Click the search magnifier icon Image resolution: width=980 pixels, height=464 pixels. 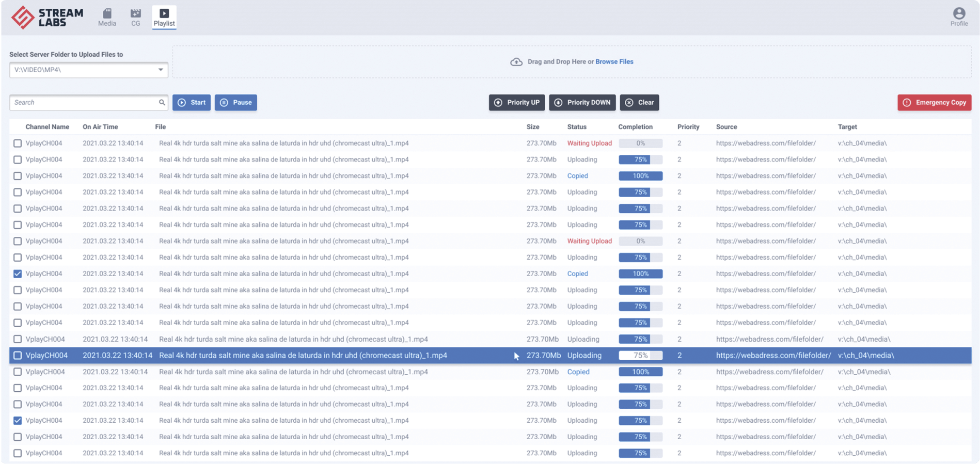click(x=162, y=103)
